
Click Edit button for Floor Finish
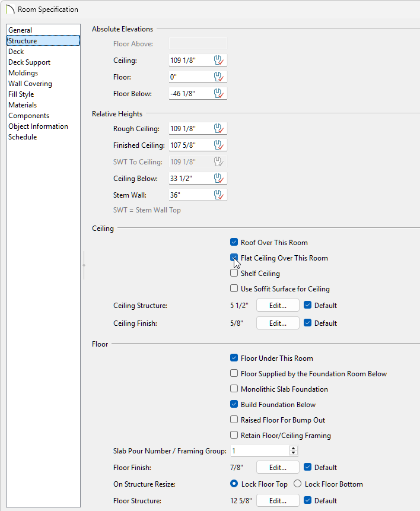(x=278, y=467)
